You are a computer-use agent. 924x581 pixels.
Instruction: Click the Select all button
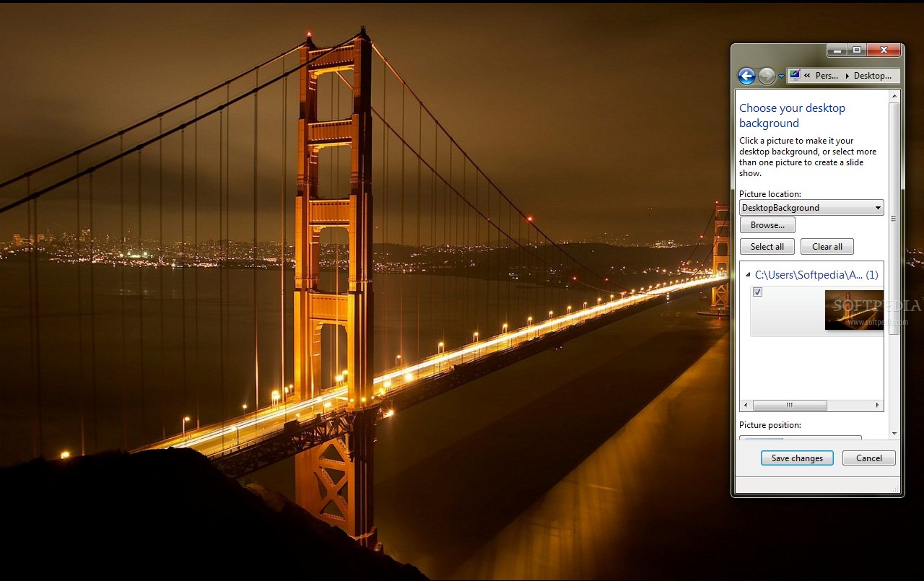tap(767, 247)
